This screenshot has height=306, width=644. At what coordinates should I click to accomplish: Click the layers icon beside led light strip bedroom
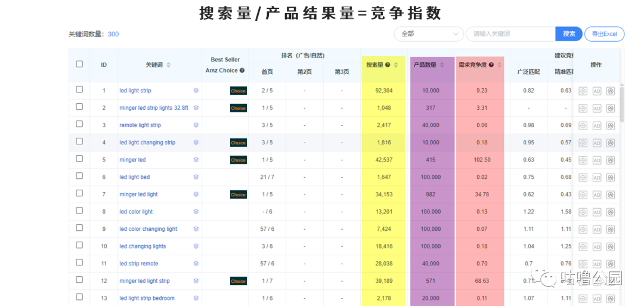(196, 298)
